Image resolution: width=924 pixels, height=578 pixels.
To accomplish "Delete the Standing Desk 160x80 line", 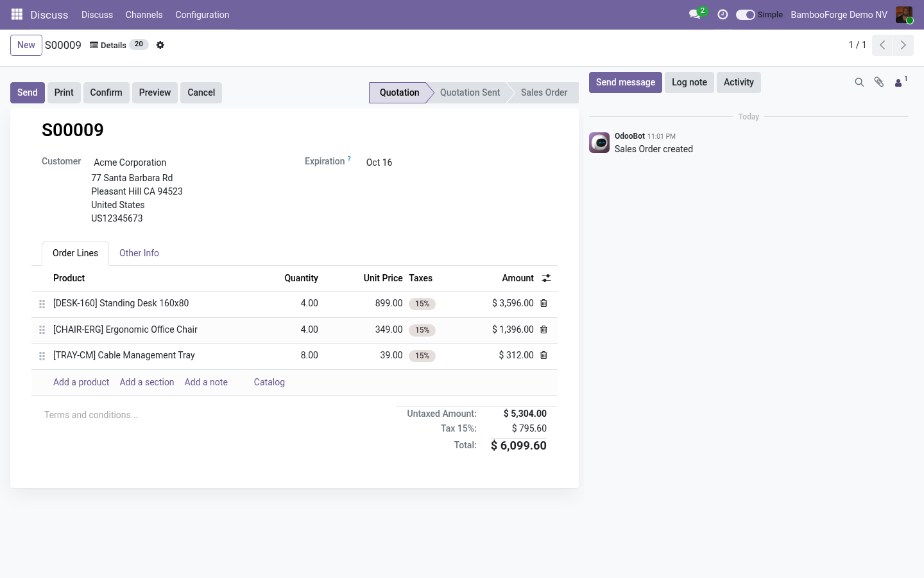I will [x=543, y=303].
